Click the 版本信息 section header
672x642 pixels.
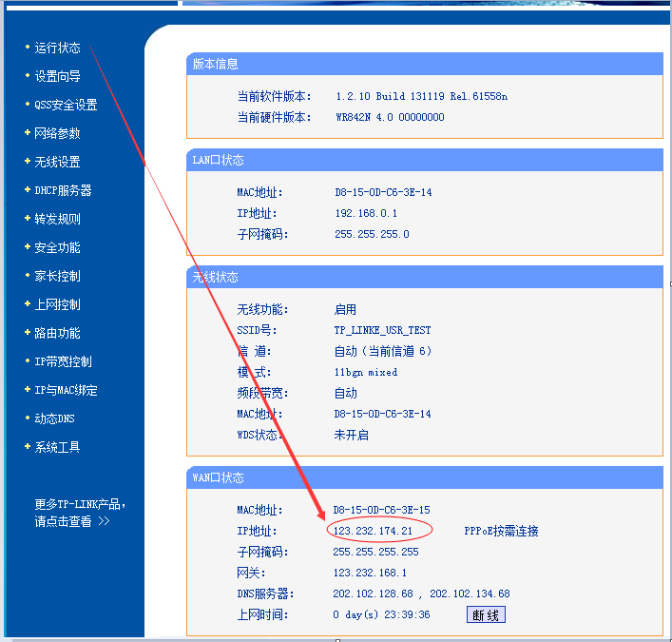pyautogui.click(x=216, y=64)
